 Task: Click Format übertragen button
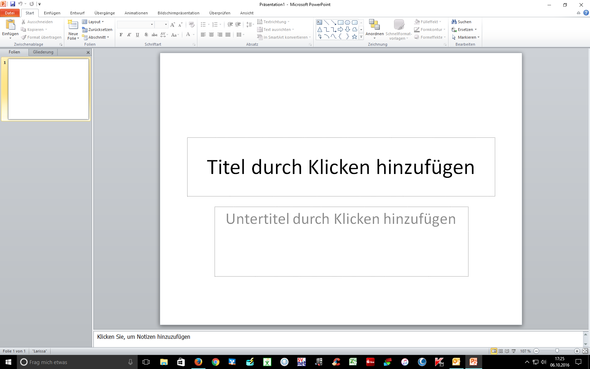(x=41, y=37)
